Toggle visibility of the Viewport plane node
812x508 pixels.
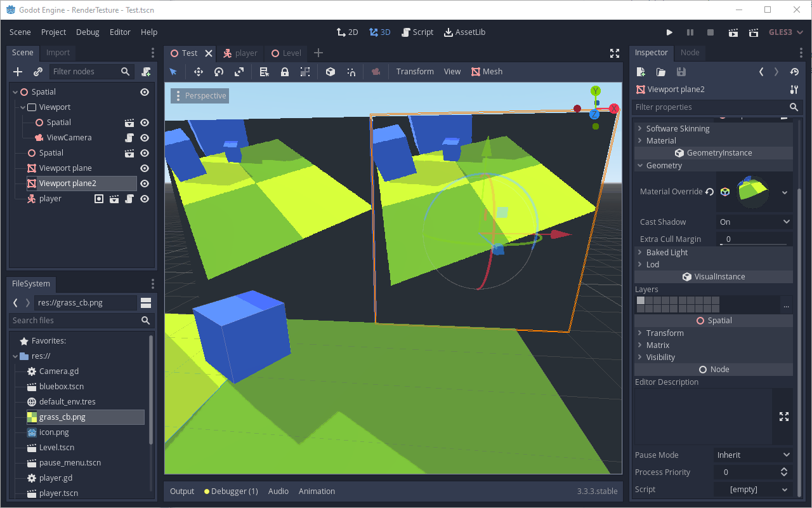click(144, 168)
